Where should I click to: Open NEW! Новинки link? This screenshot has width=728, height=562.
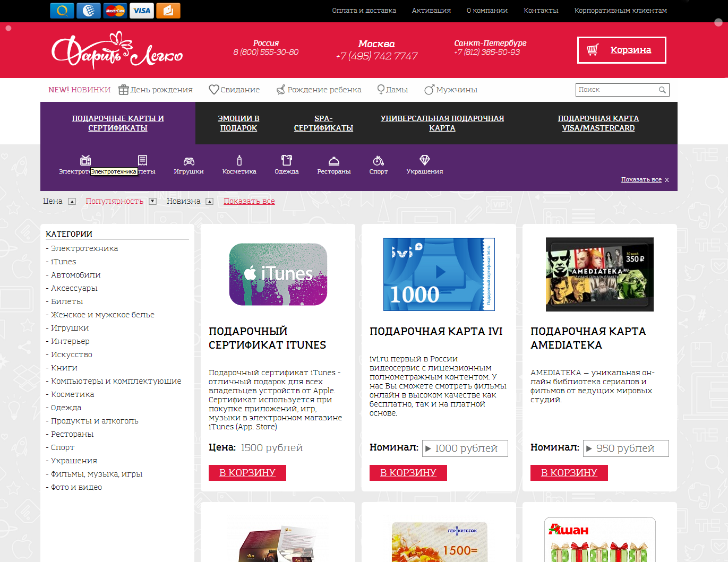pyautogui.click(x=80, y=90)
